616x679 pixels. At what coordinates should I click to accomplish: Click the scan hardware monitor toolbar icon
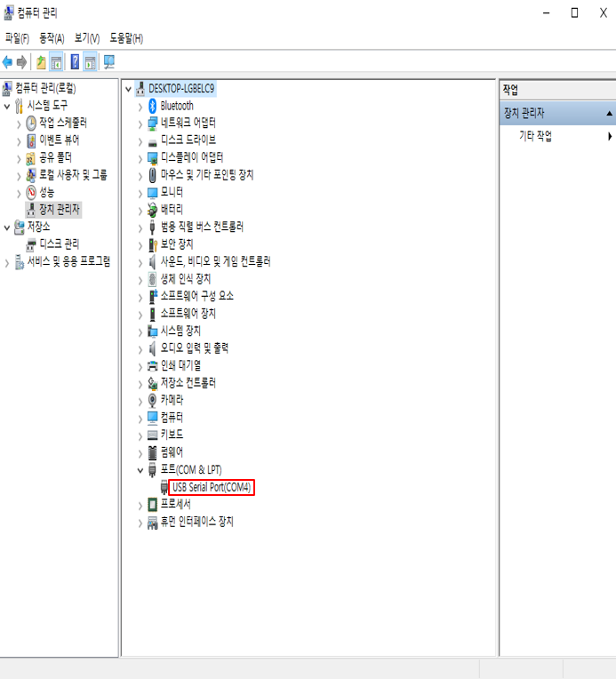pyautogui.click(x=109, y=62)
